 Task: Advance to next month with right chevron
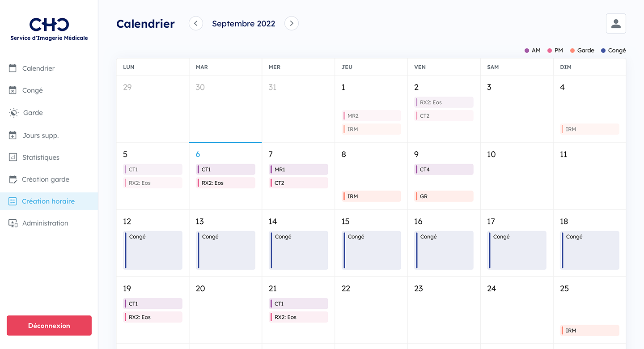(292, 24)
